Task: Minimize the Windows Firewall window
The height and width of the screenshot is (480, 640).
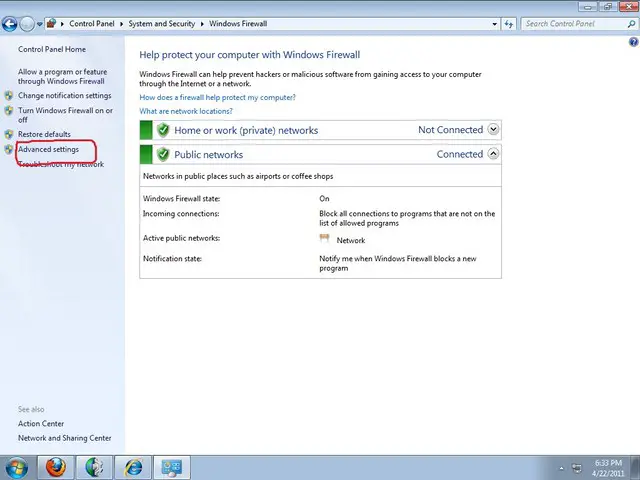Action: tap(588, 7)
